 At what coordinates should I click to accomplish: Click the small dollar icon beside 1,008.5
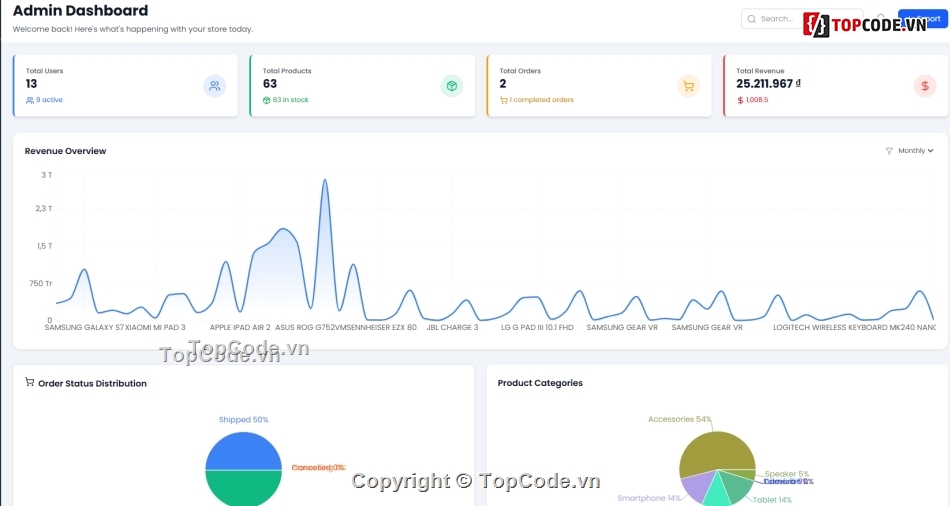(740, 100)
